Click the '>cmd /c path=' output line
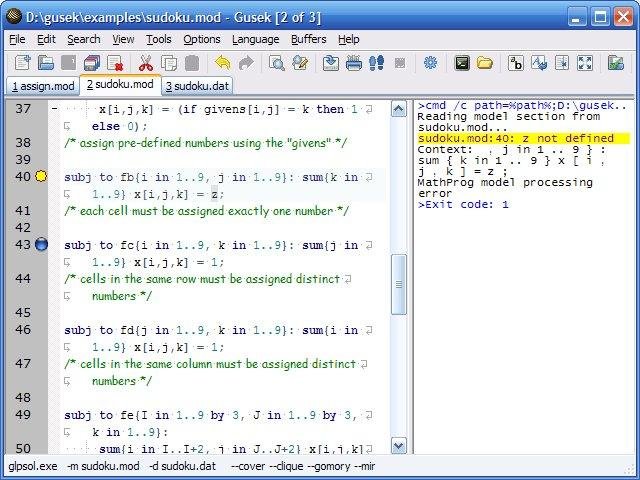 coord(522,106)
